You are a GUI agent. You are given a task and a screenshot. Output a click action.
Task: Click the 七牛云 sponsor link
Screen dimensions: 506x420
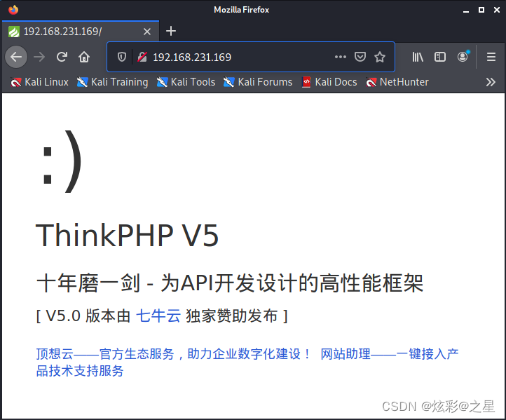[x=158, y=316]
